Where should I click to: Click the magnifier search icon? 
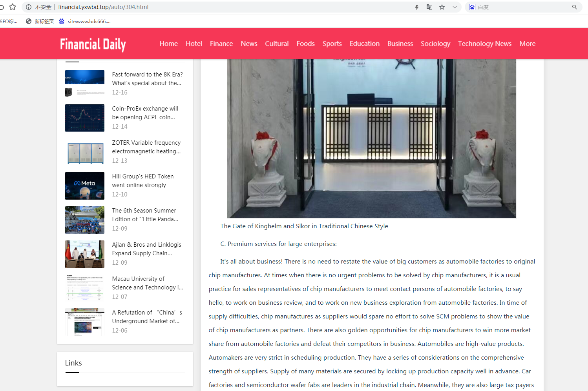[x=575, y=7]
